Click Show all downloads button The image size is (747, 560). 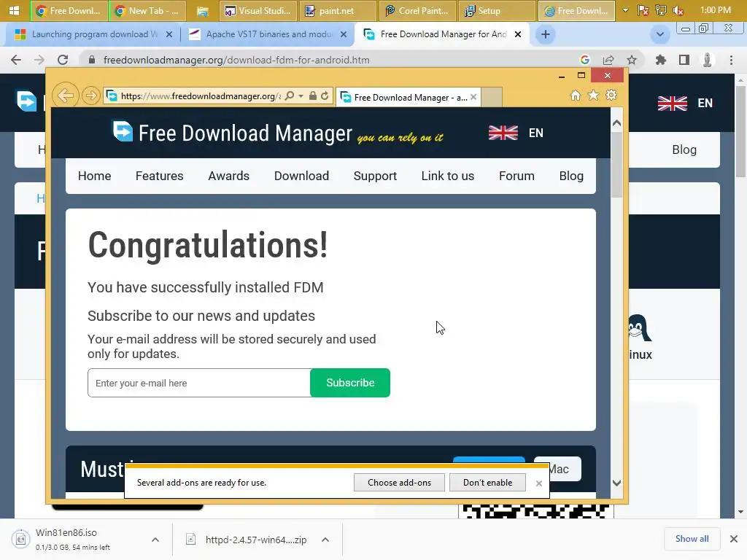coord(692,539)
